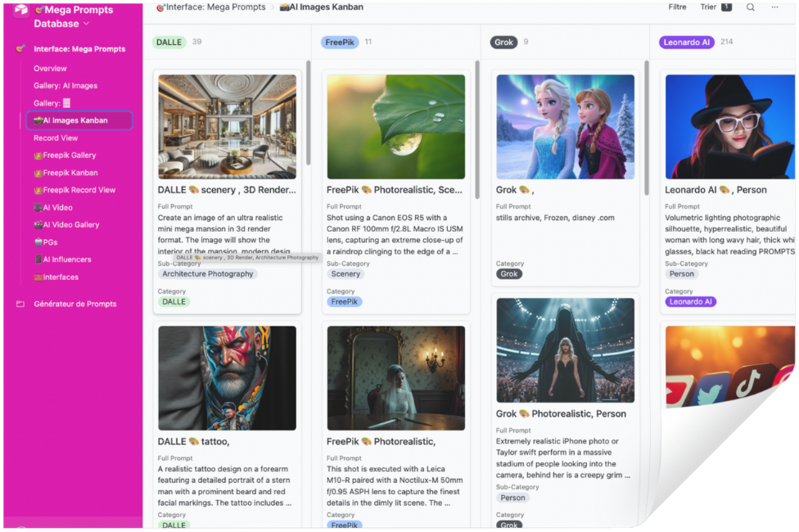This screenshot has width=799, height=532.
Task: Click the Leonardo AI, Person card title
Action: (715, 190)
